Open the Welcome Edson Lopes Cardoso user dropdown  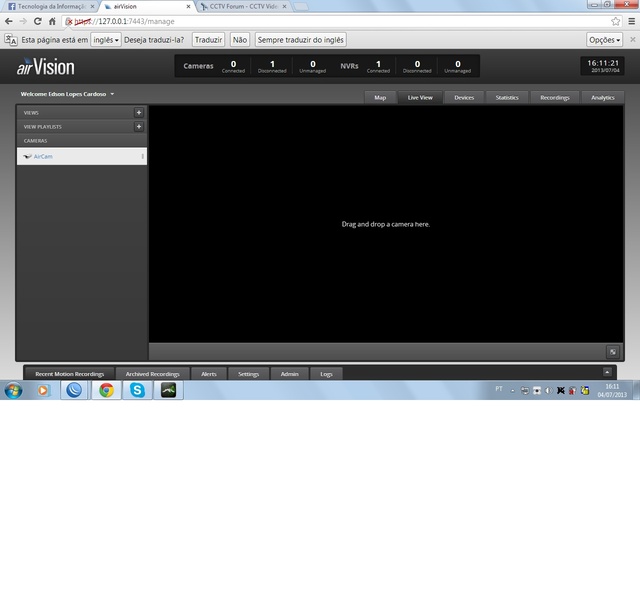(67, 94)
